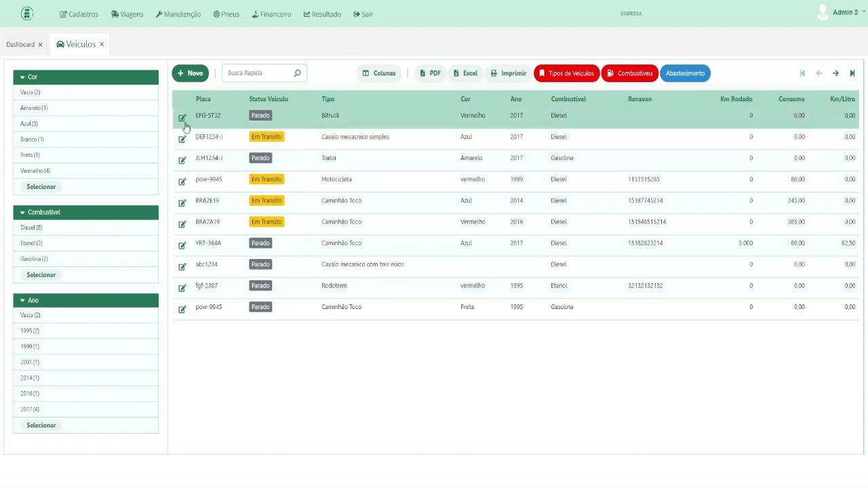This screenshot has width=868, height=488.
Task: Collapse the Ano filter panel
Action: (85, 300)
